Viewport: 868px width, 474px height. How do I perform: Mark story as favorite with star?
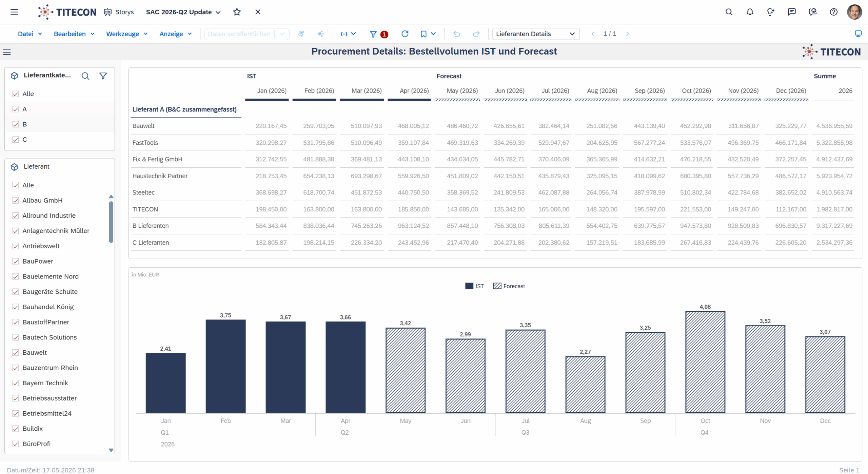click(237, 12)
